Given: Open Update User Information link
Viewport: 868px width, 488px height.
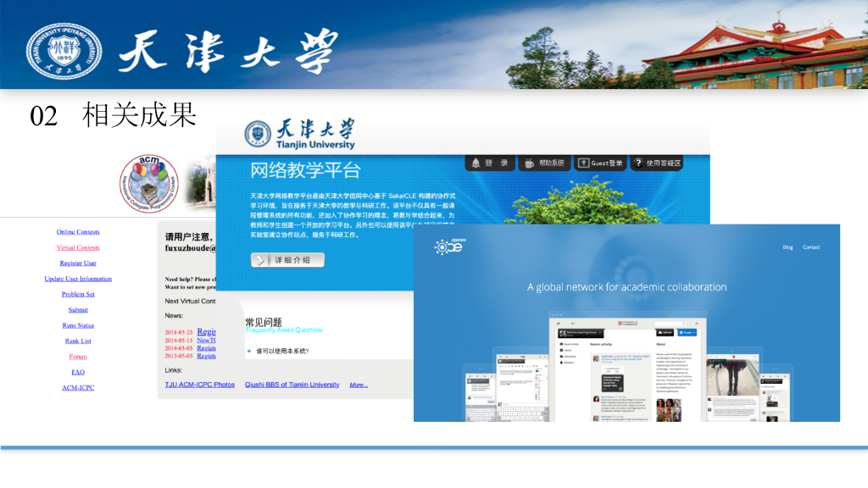Looking at the screenshot, I should tap(78, 278).
